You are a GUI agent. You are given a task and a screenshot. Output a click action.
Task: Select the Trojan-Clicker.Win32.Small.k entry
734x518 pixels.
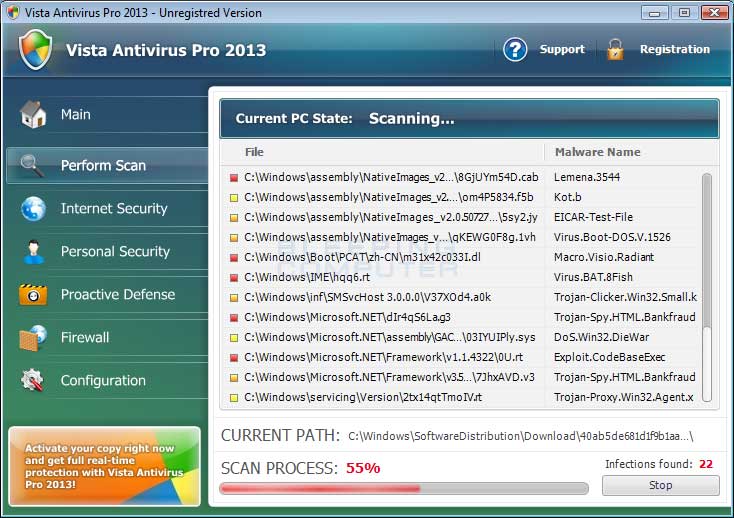tap(625, 297)
